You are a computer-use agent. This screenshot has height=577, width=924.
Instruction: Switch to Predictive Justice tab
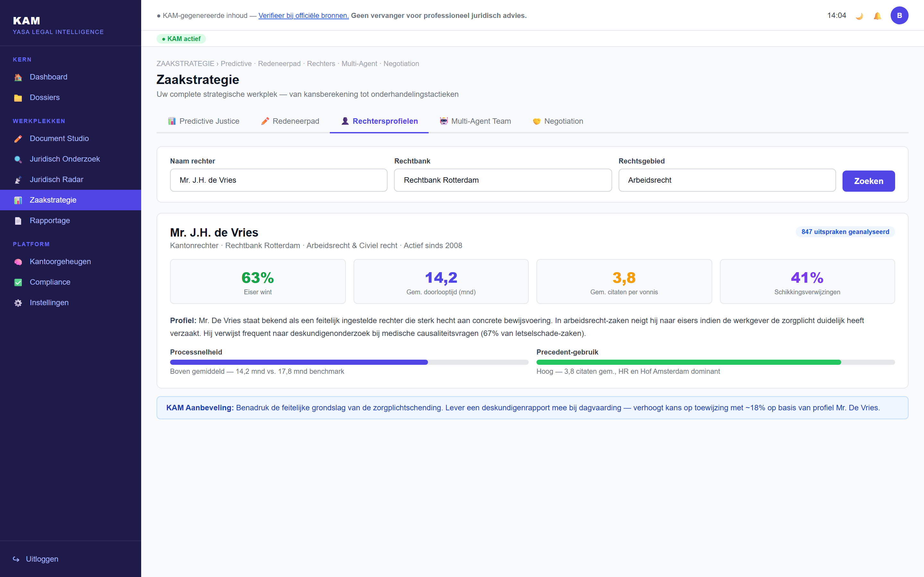tap(203, 121)
